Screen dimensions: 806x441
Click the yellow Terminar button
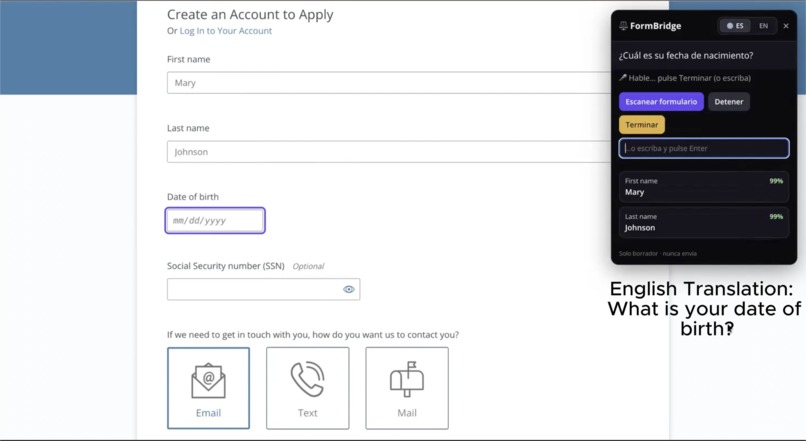coord(642,124)
